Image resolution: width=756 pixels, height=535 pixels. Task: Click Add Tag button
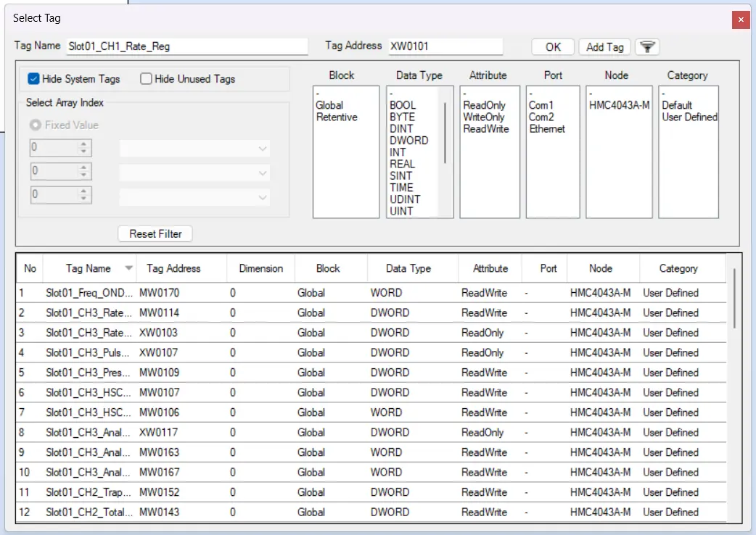point(604,46)
